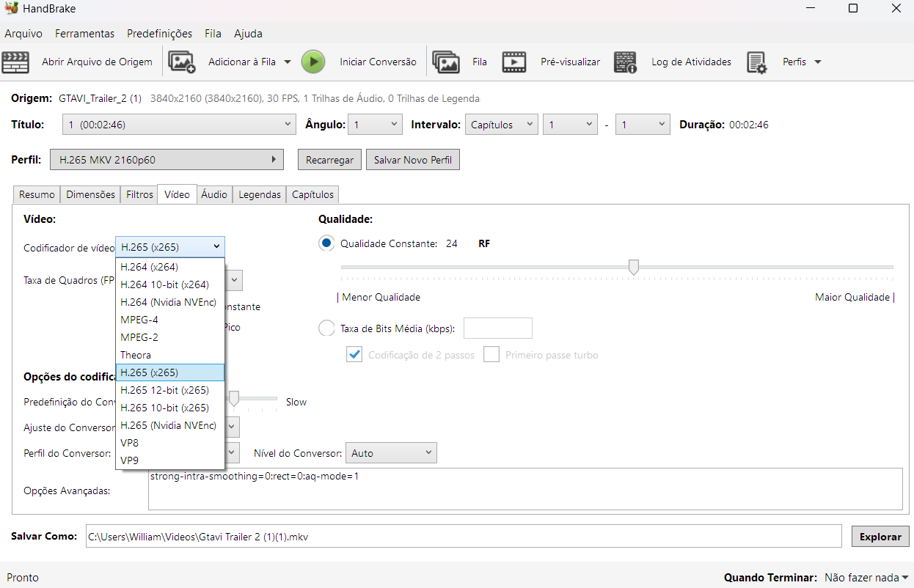
Task: Collapse the Codificador de vídeo combo box
Action: (170, 247)
